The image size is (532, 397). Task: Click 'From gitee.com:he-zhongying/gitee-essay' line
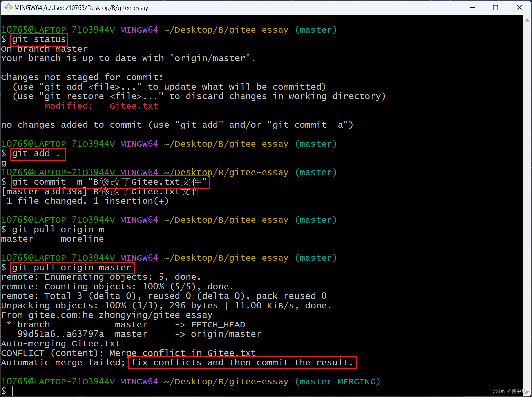[x=107, y=315]
